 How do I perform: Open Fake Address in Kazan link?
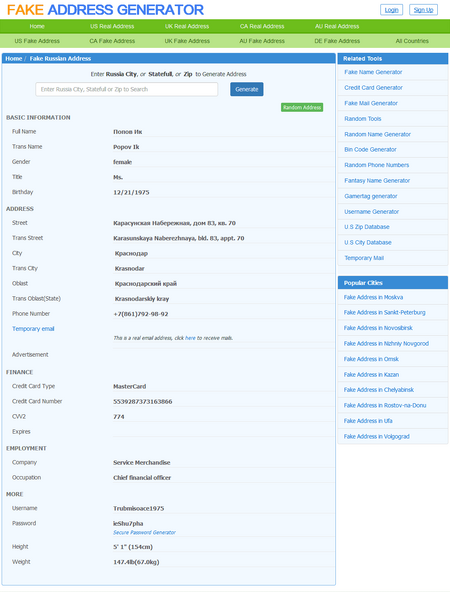point(371,375)
